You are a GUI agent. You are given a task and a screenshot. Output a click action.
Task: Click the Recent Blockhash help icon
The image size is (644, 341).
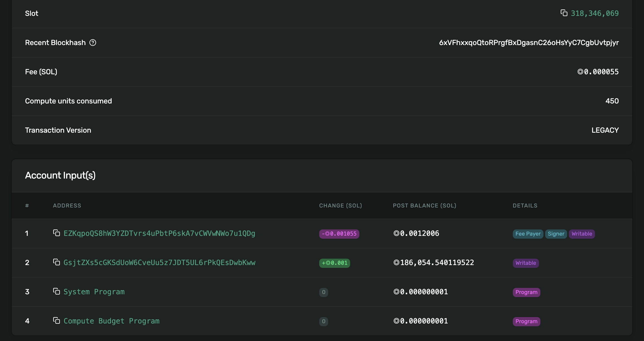[93, 43]
